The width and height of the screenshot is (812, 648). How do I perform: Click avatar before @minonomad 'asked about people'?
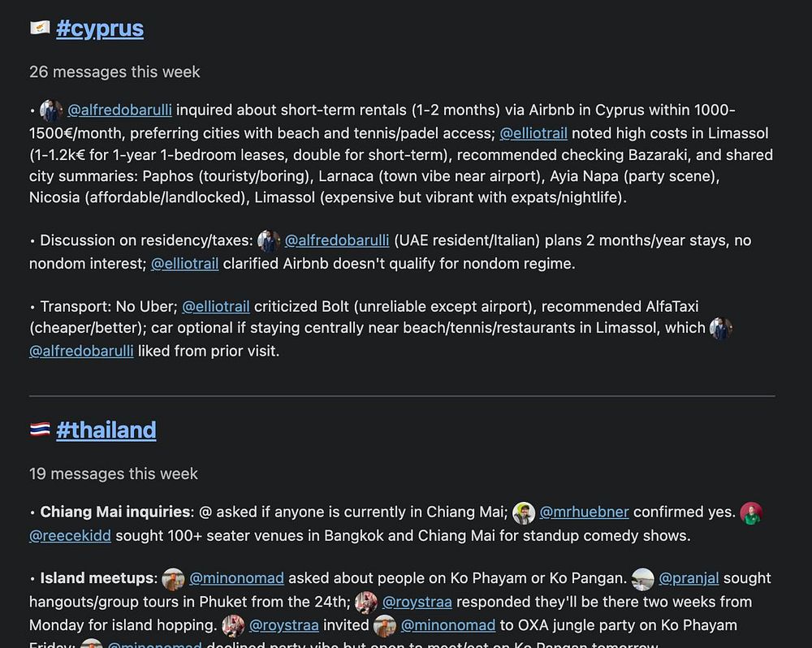tap(173, 578)
